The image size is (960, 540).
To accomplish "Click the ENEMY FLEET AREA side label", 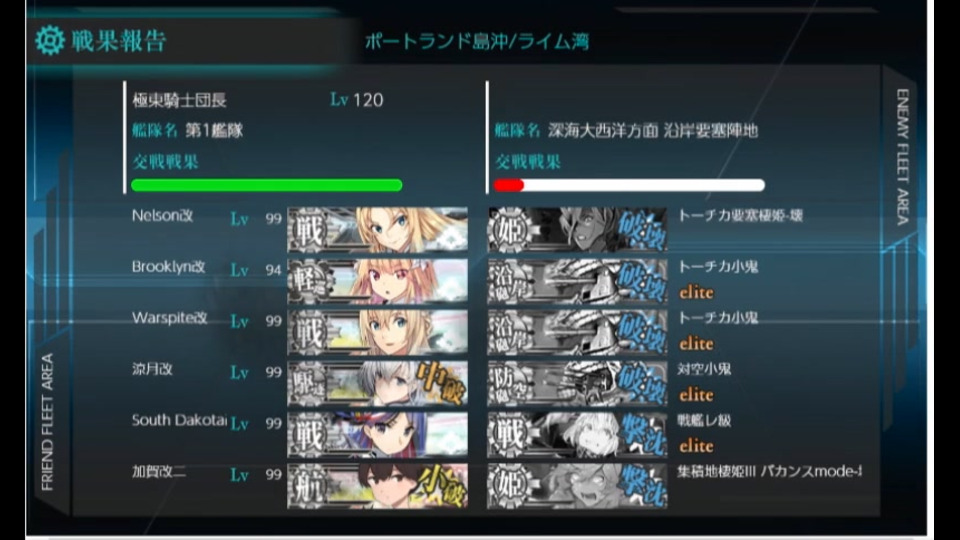I will click(x=902, y=157).
